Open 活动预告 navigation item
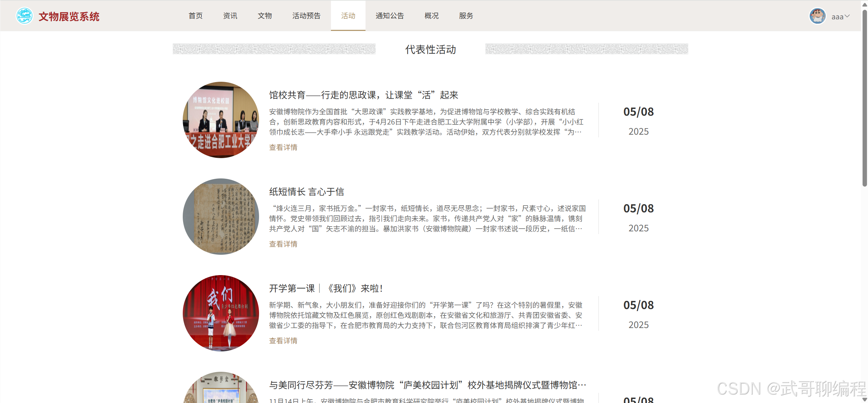The height and width of the screenshot is (403, 868). tap(306, 16)
